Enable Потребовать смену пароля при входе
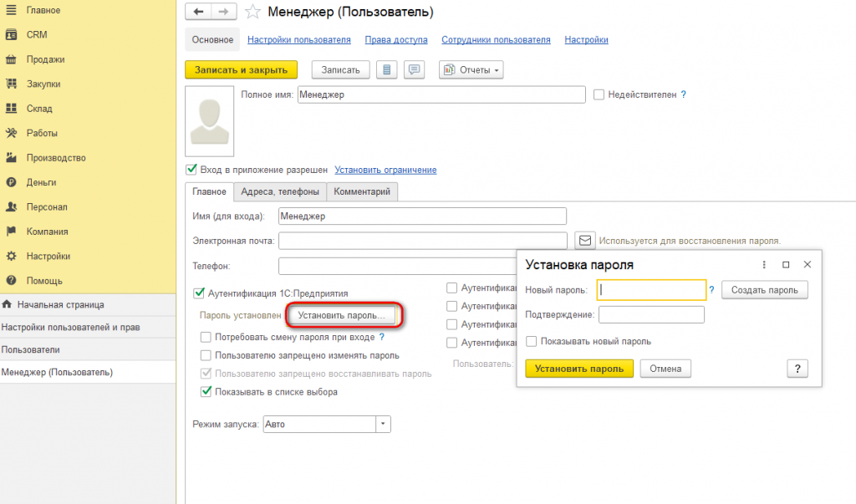The width and height of the screenshot is (856, 504). tap(206, 337)
